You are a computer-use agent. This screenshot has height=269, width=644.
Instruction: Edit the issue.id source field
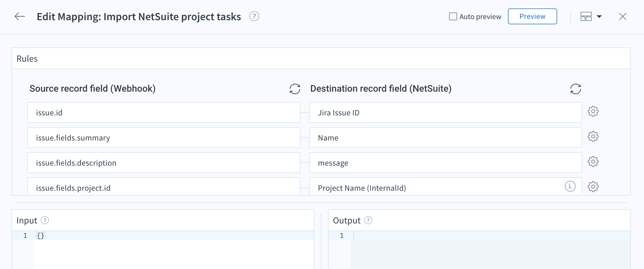point(164,112)
